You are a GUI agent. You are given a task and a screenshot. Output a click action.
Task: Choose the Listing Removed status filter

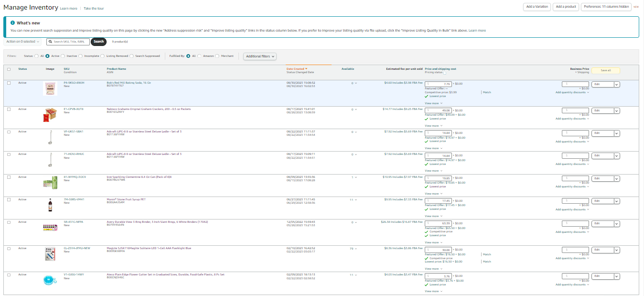(102, 56)
